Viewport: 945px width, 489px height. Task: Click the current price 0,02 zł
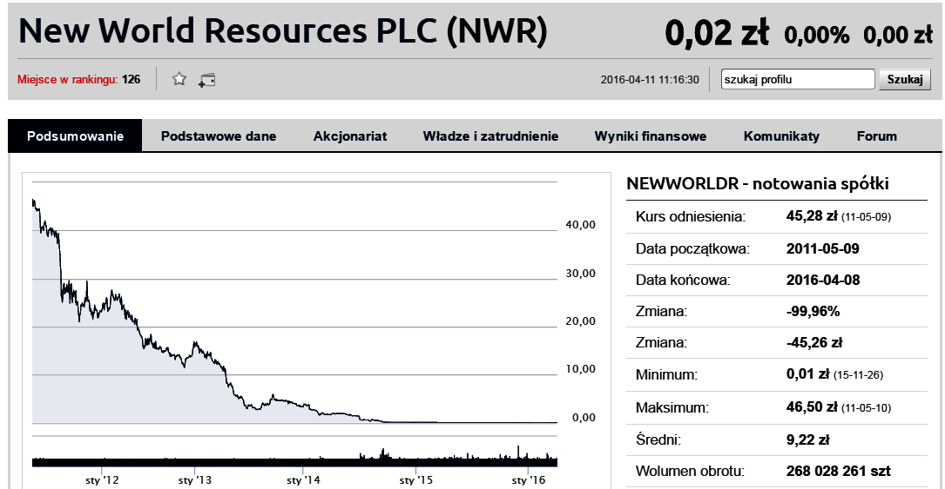716,33
